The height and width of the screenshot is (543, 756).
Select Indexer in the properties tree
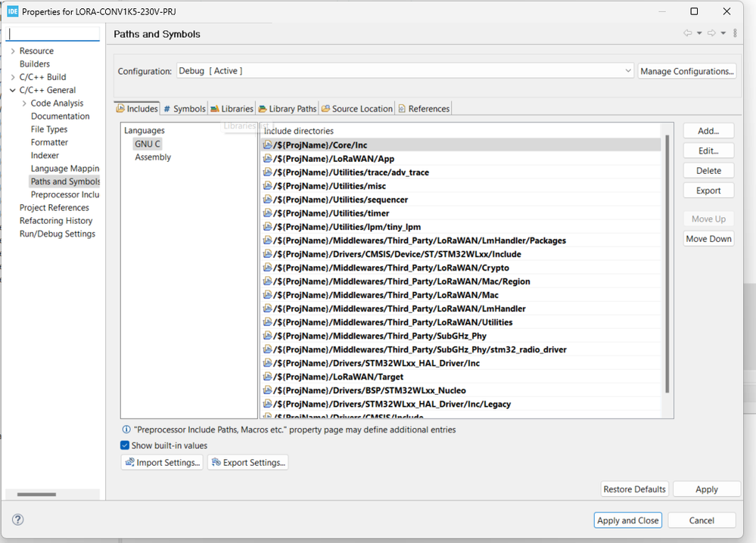coord(45,155)
